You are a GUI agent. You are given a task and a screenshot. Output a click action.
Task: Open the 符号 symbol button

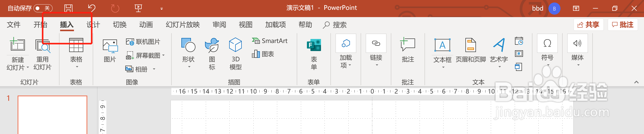tap(547, 51)
